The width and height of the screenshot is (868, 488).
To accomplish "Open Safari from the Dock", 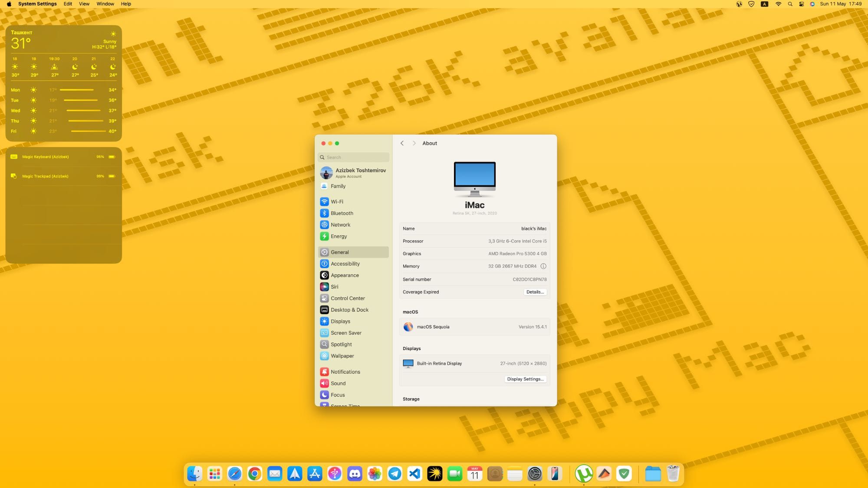I will tap(235, 474).
